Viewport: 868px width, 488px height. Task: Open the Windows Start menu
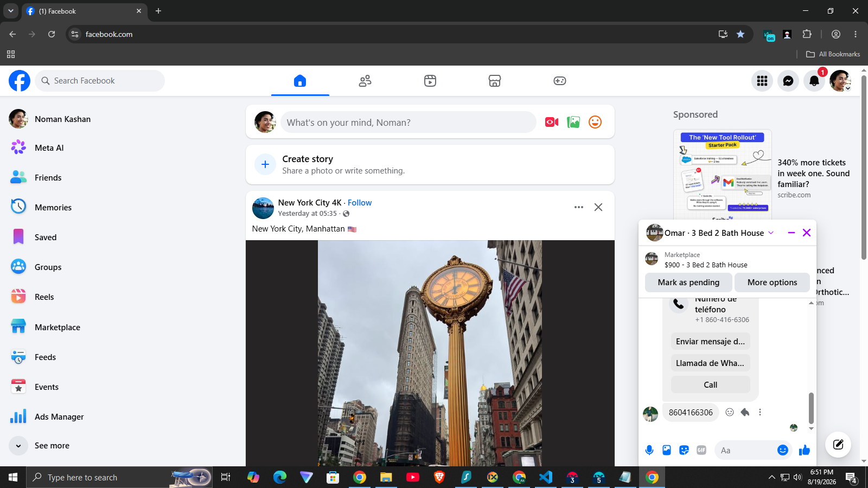pos(13,477)
